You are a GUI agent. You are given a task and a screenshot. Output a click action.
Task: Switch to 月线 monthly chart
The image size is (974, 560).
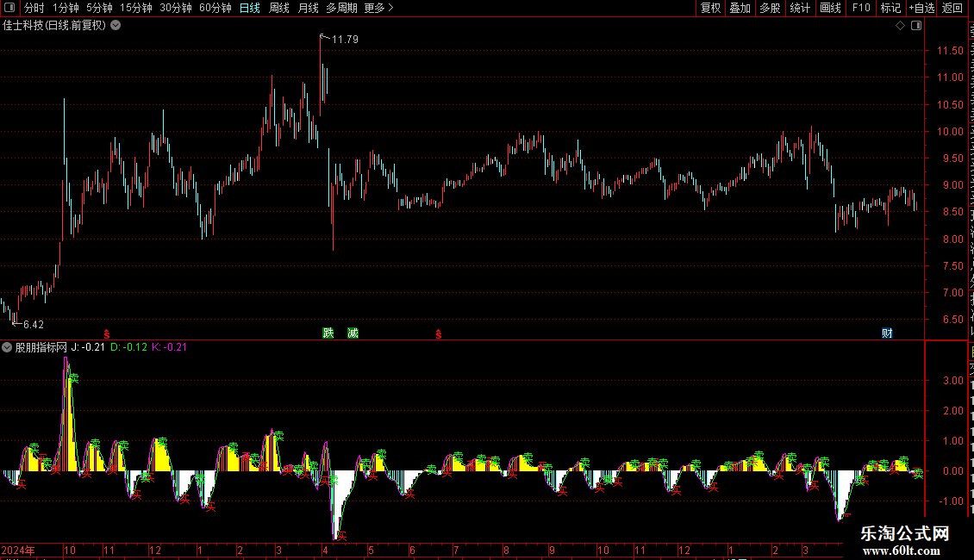tap(308, 8)
